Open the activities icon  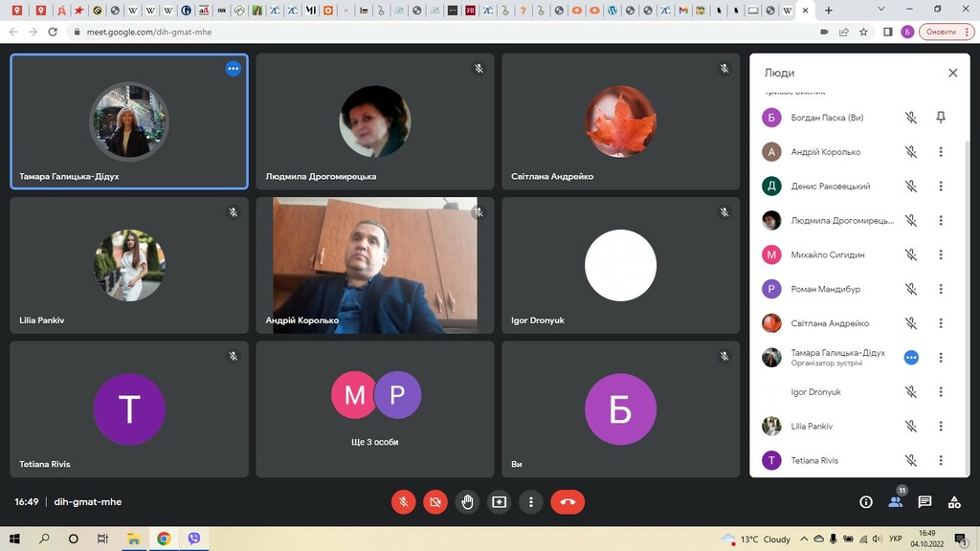tap(953, 501)
